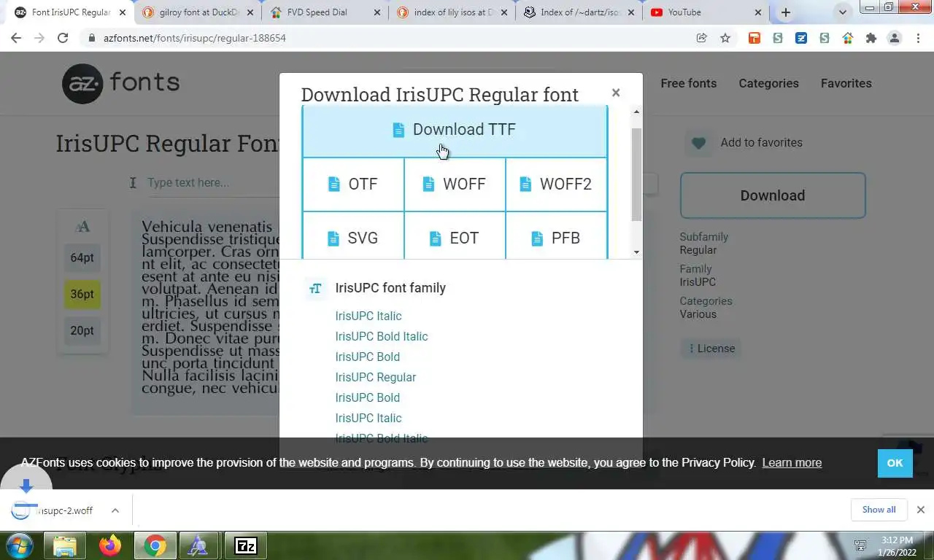Click the address bar URL
The height and width of the screenshot is (560, 934).
tap(194, 38)
